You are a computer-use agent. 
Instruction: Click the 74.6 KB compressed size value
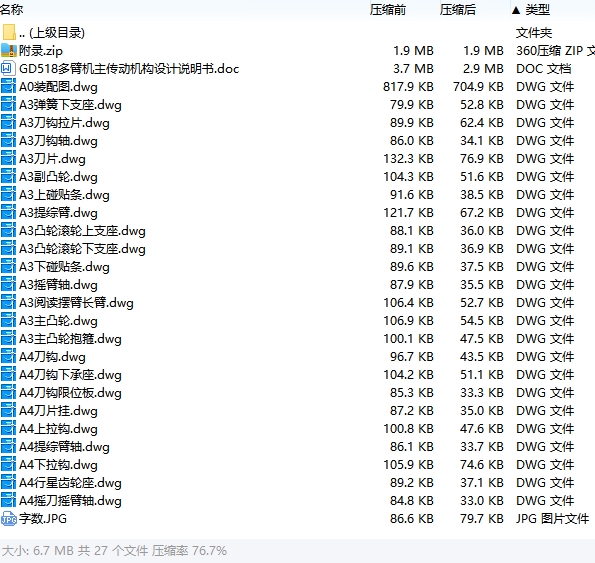[482, 465]
